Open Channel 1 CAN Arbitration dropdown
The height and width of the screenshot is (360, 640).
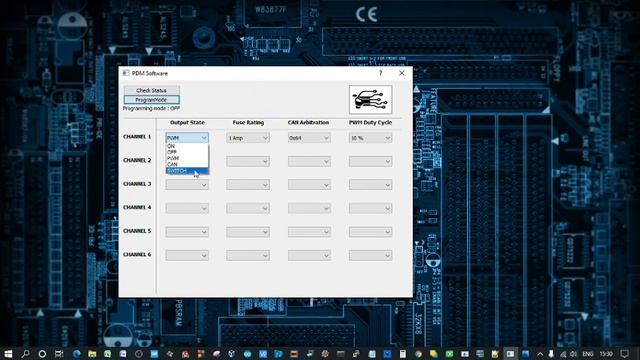pyautogui.click(x=309, y=138)
